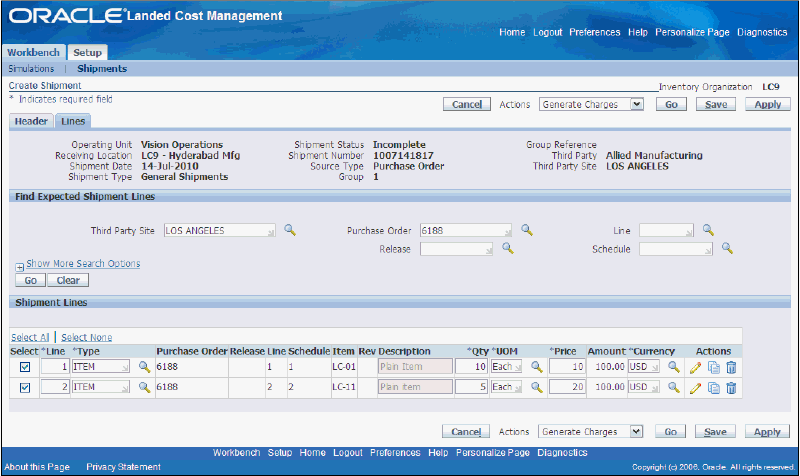The height and width of the screenshot is (476, 800).
Task: Clear the expected shipment search fields
Action: 68,280
